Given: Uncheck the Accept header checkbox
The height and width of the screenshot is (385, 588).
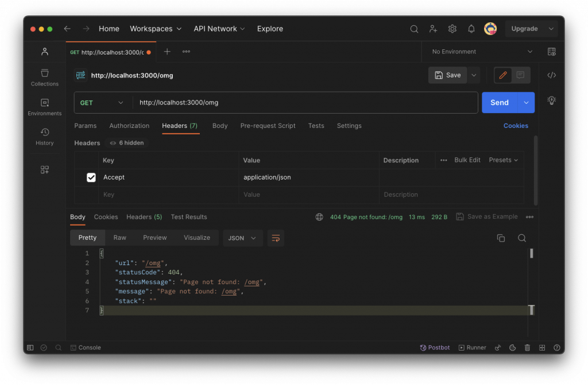Looking at the screenshot, I should point(91,177).
